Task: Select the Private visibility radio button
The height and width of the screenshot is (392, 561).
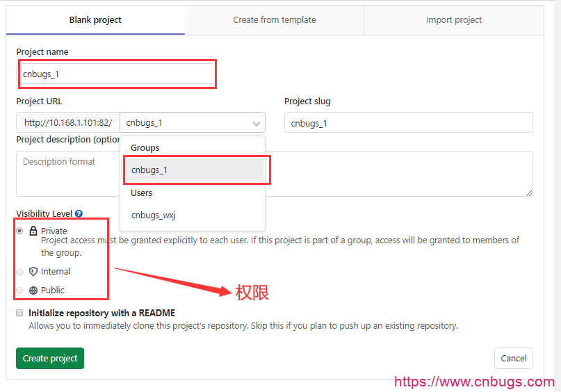Action: point(19,231)
